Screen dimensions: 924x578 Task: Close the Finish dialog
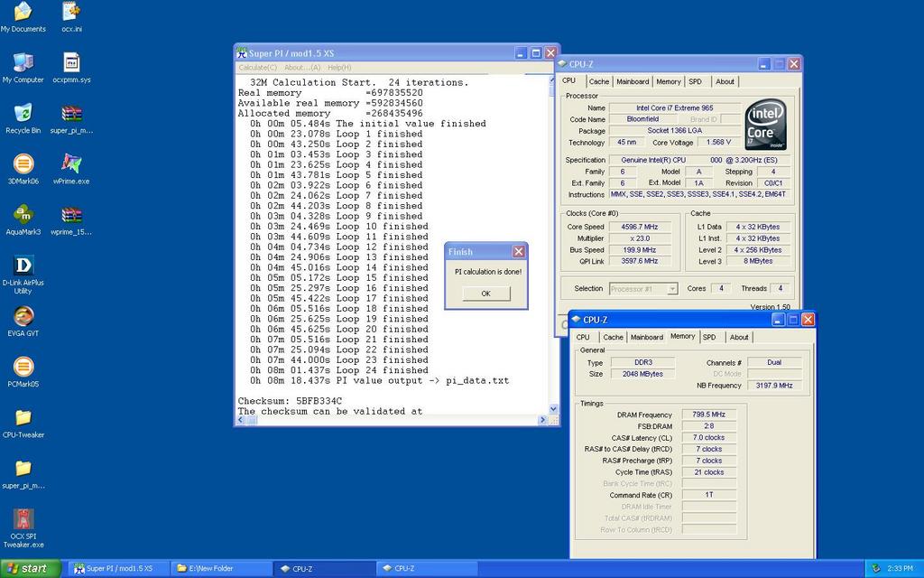[x=519, y=252]
